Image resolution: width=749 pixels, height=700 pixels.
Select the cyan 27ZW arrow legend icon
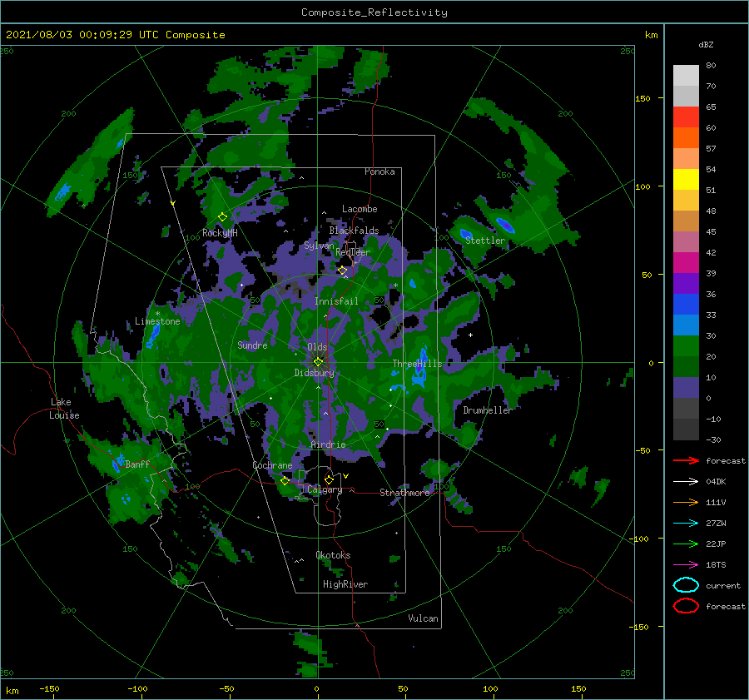point(686,524)
